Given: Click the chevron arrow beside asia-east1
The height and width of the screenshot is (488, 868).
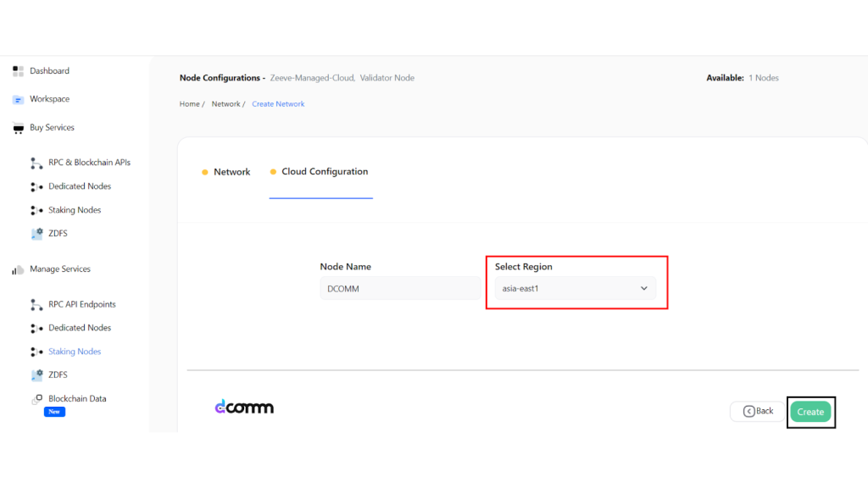Looking at the screenshot, I should click(x=644, y=288).
